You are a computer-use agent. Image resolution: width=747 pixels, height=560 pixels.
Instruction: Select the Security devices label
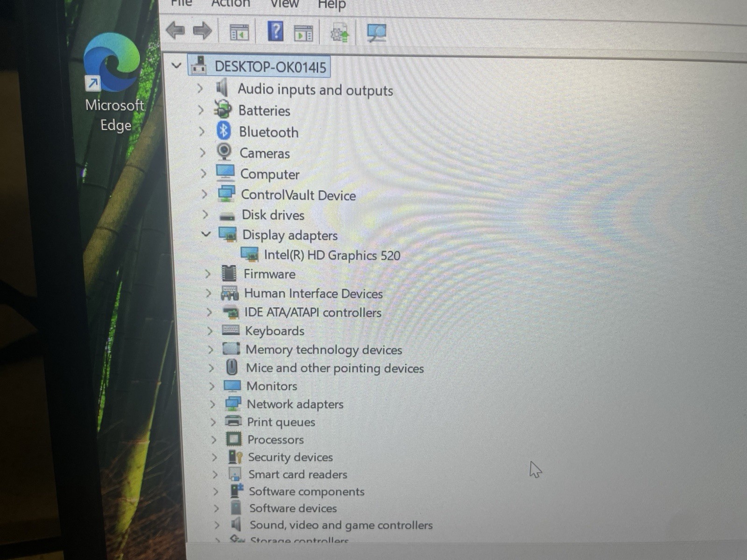(290, 457)
